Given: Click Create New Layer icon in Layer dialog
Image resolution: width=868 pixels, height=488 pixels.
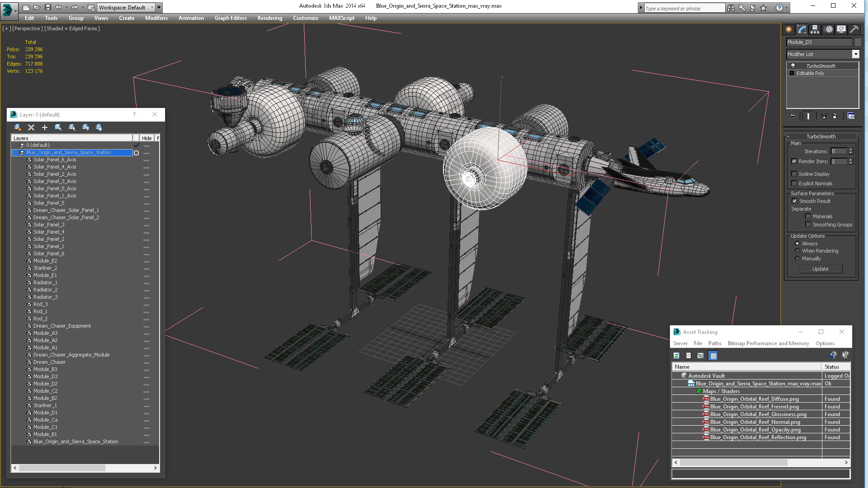Looking at the screenshot, I should pos(18,127).
